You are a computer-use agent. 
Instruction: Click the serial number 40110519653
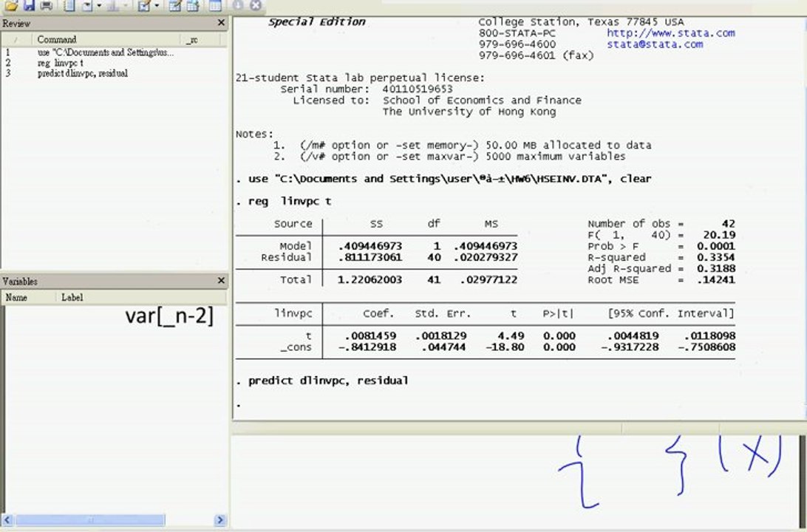pyautogui.click(x=418, y=89)
